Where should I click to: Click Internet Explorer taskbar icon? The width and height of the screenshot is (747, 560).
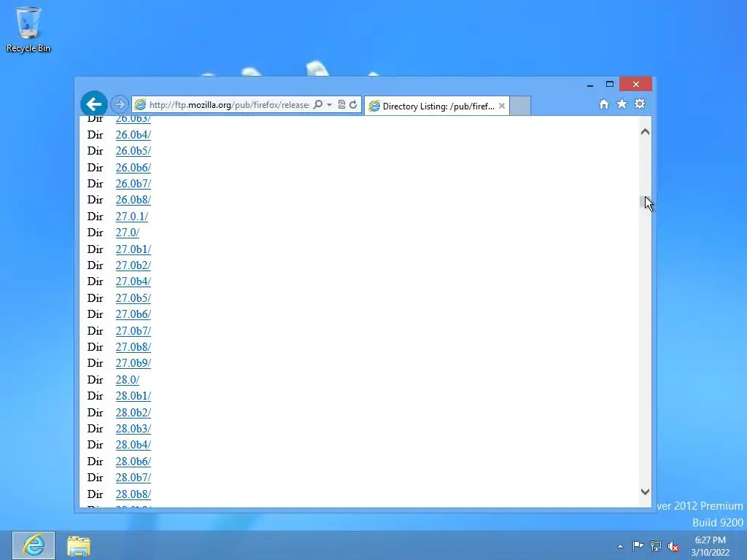[34, 545]
